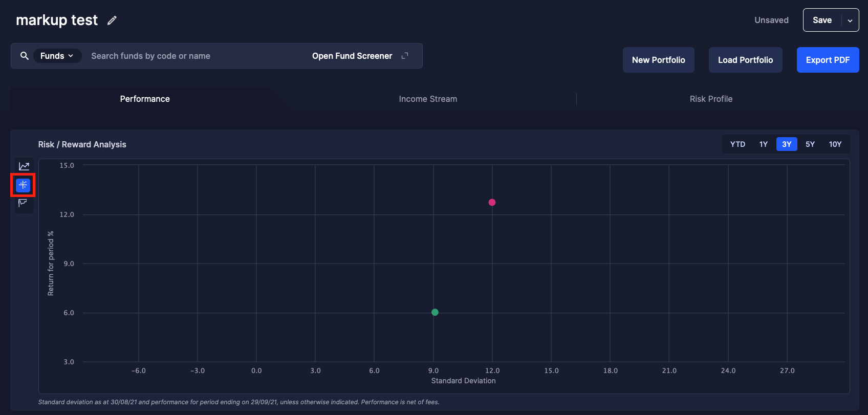Click Load Portfolio button
The width and height of the screenshot is (868, 415).
745,60
